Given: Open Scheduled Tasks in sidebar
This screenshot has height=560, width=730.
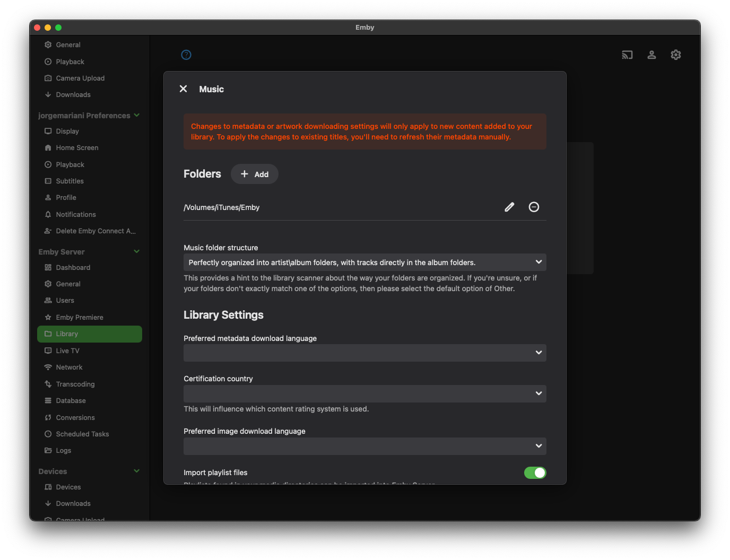Looking at the screenshot, I should [x=82, y=434].
